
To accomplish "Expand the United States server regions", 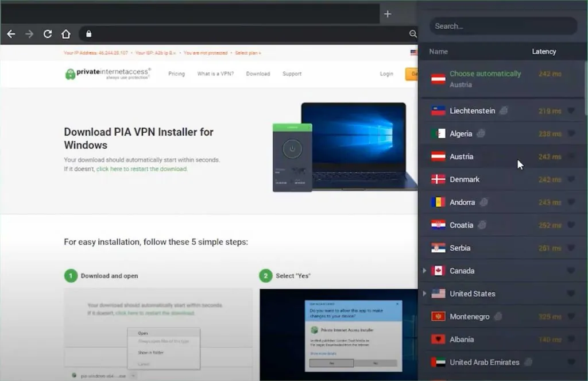I will click(424, 293).
